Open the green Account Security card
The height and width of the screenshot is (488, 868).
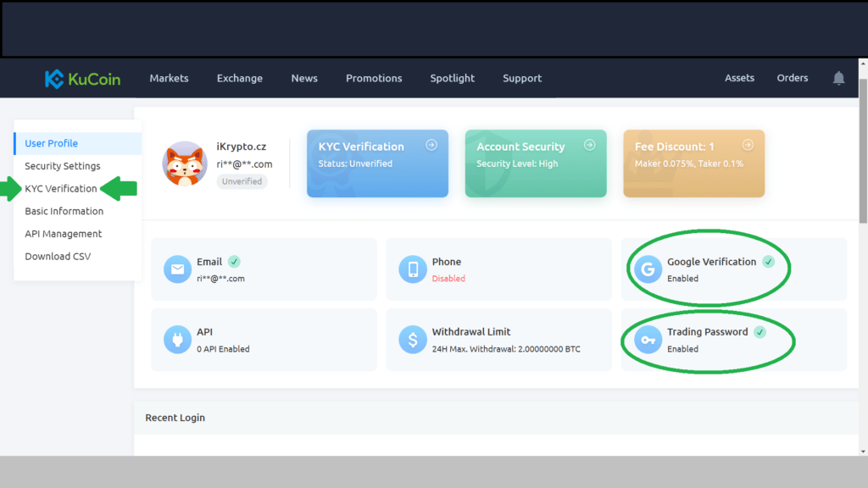click(536, 164)
